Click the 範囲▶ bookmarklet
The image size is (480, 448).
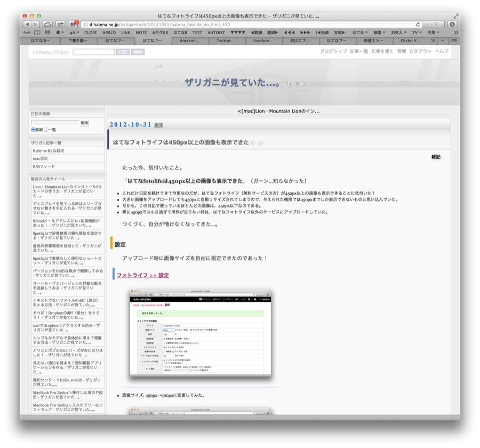273,33
